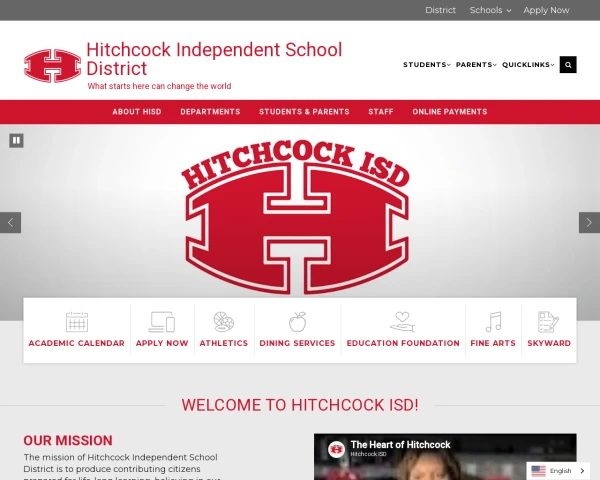Screen dimensions: 600x480
Task: Open the Skyward checklist icon
Action: pos(548,322)
